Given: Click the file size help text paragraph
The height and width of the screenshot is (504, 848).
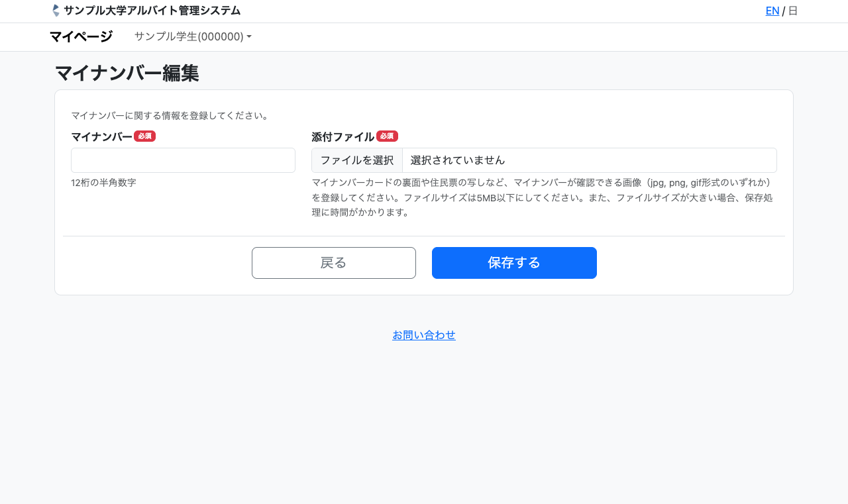Looking at the screenshot, I should pos(543,197).
